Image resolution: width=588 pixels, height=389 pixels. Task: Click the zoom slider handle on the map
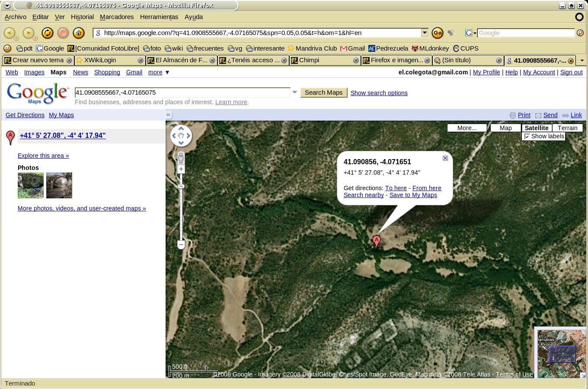click(181, 186)
